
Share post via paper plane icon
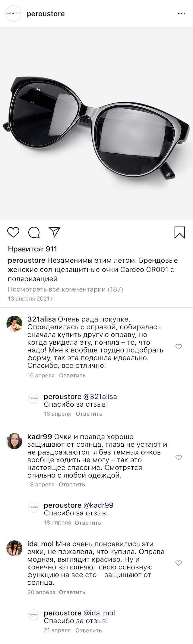[55, 232]
